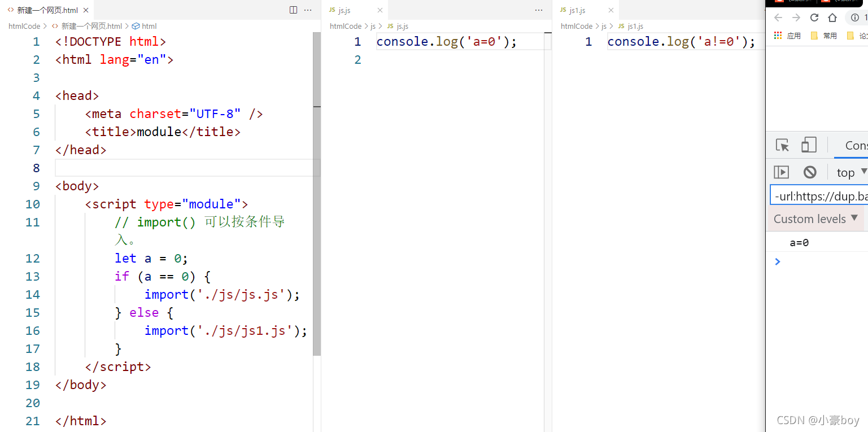Show the console sidebar

click(781, 172)
